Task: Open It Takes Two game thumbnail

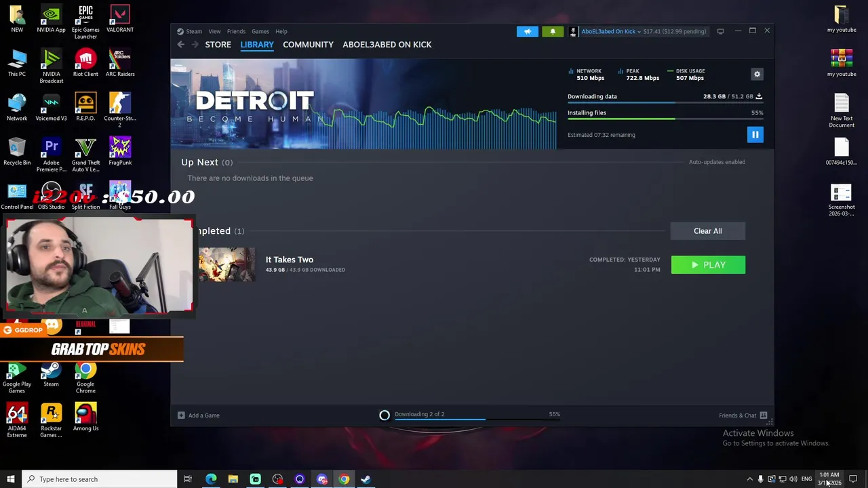Action: pyautogui.click(x=226, y=264)
